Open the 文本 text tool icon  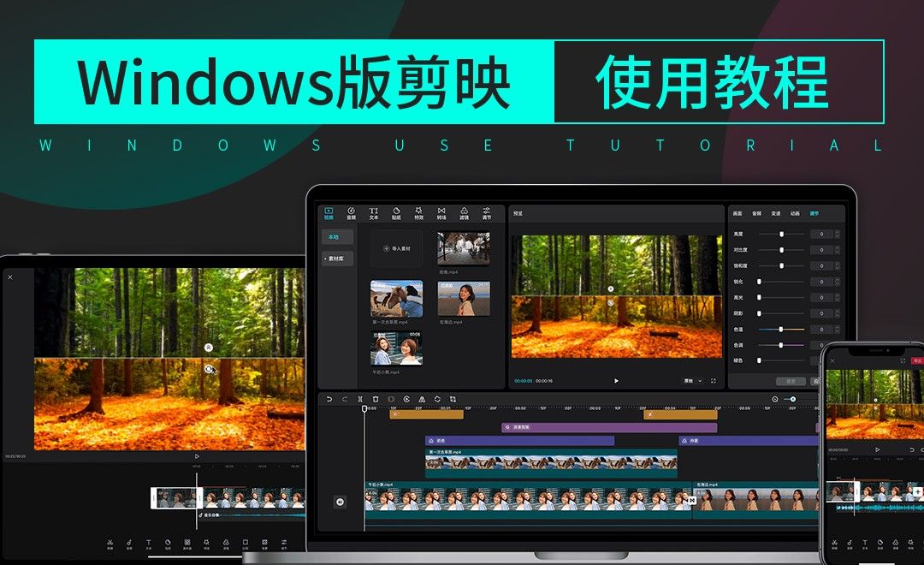tap(374, 213)
